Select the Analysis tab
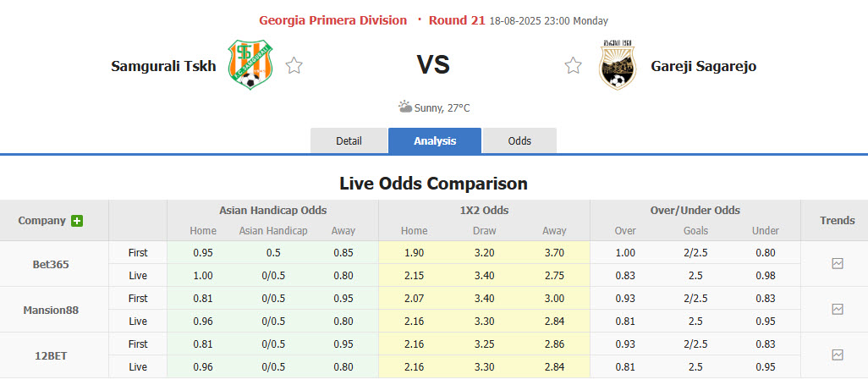Screen dimensions: 868x385 point(435,141)
